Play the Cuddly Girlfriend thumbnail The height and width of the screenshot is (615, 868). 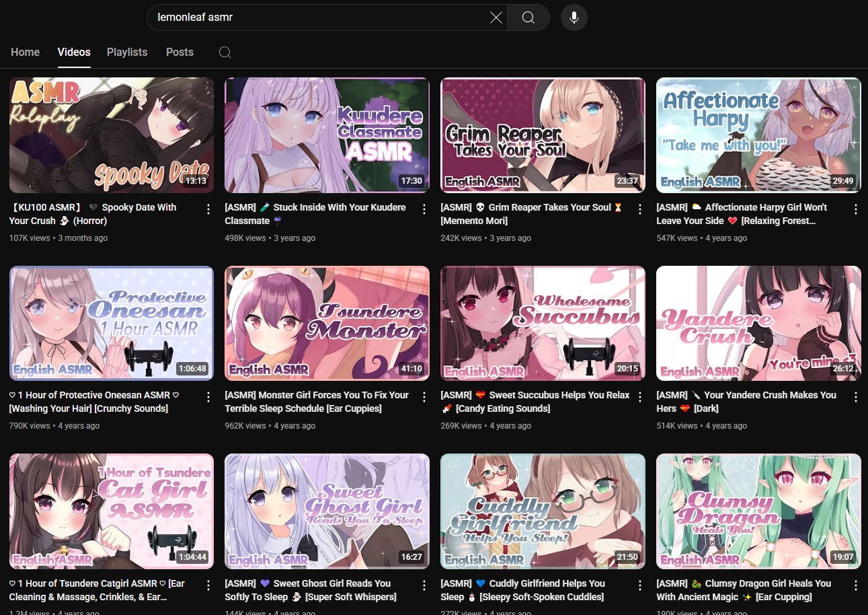543,511
